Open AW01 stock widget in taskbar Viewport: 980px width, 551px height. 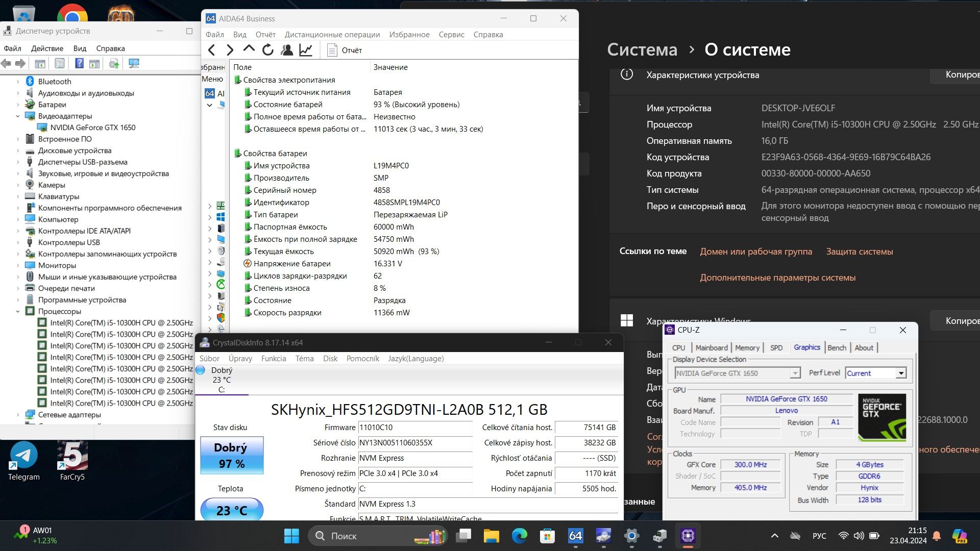[x=34, y=535]
